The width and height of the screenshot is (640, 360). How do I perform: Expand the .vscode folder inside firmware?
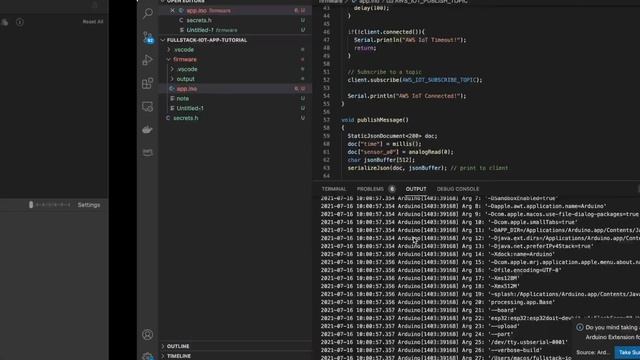click(187, 69)
